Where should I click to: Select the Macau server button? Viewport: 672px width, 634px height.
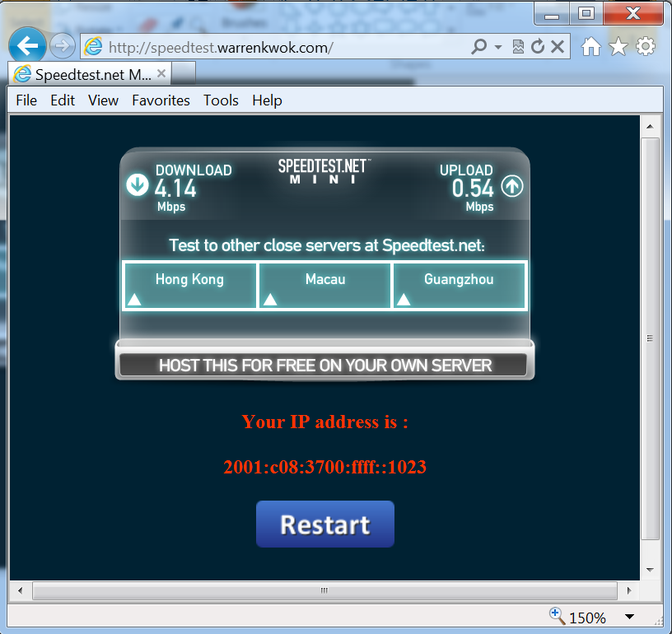(324, 285)
